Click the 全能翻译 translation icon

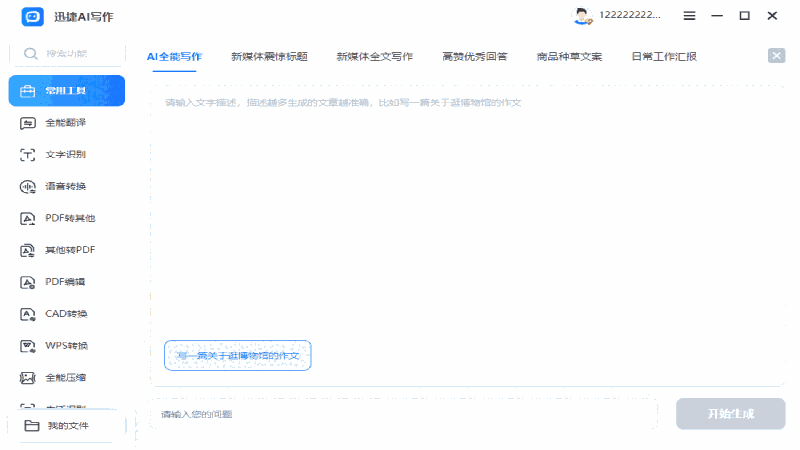point(28,123)
